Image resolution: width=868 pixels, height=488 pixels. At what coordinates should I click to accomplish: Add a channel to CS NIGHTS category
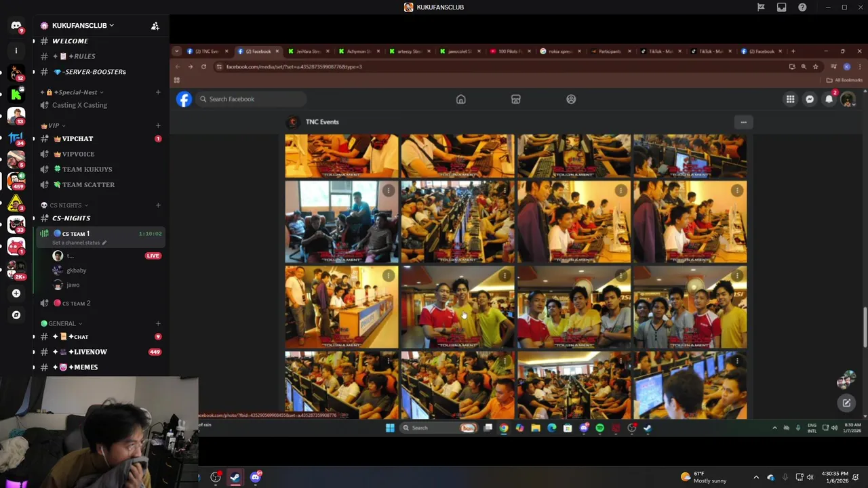point(158,205)
